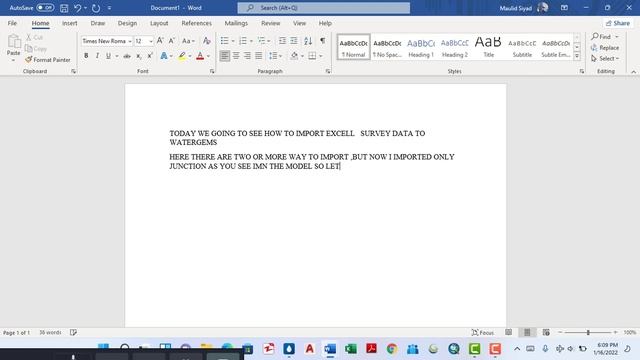Toggle Underline formatting
The height and width of the screenshot is (360, 640).
coord(108,56)
